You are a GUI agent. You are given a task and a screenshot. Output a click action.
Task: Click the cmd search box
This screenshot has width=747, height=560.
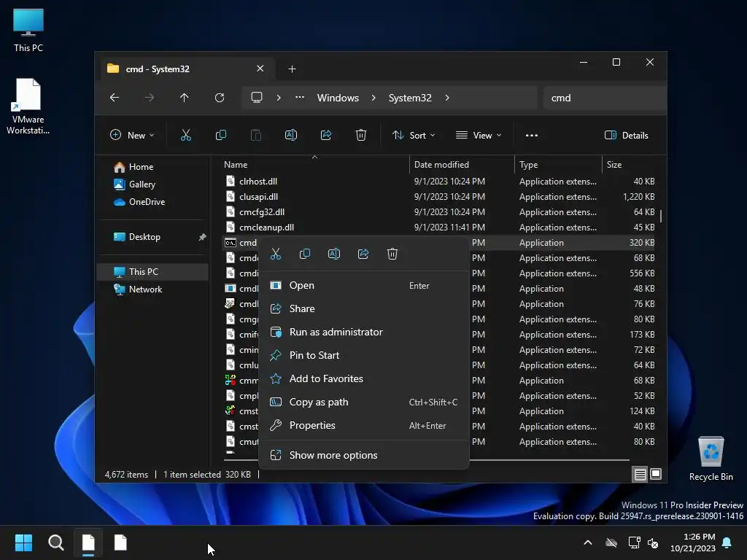click(x=604, y=98)
